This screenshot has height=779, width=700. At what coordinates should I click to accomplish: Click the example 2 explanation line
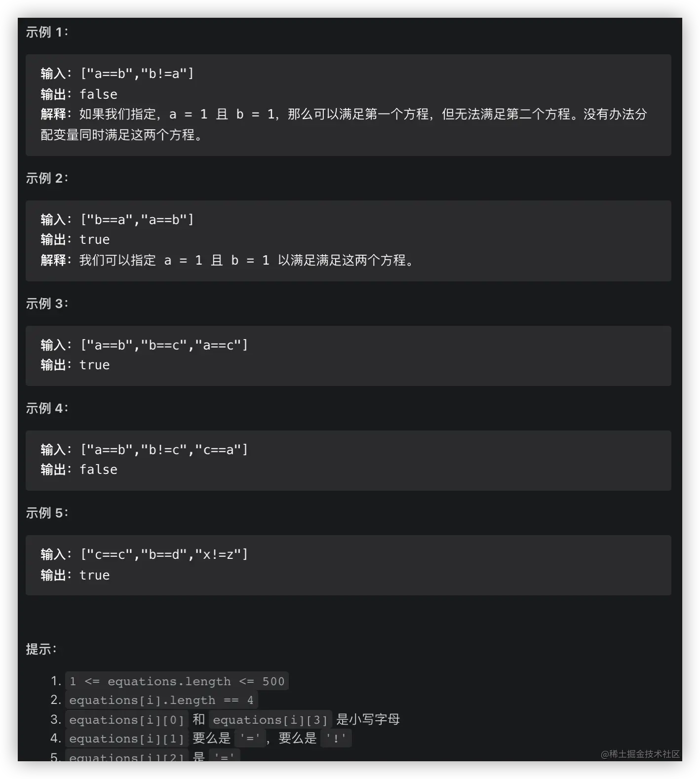click(x=228, y=260)
